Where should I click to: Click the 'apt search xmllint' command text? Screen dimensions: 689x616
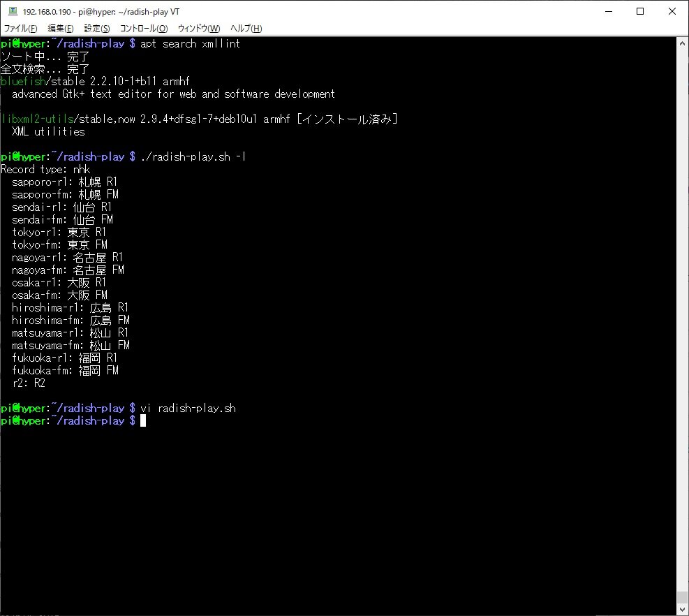(190, 43)
